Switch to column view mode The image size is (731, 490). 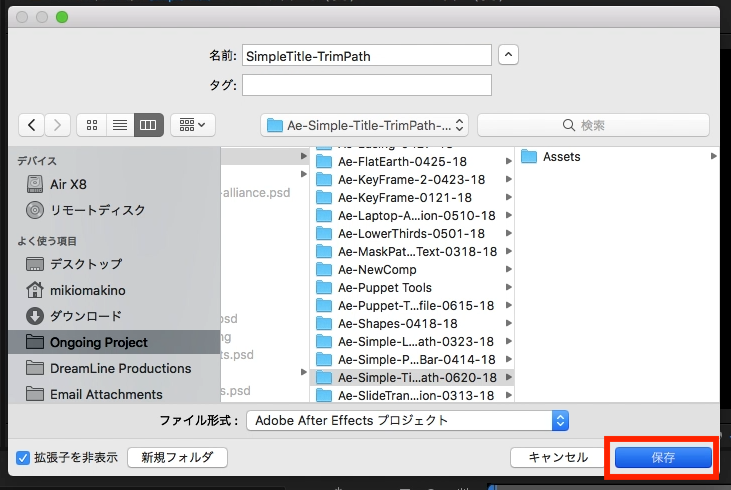(148, 125)
